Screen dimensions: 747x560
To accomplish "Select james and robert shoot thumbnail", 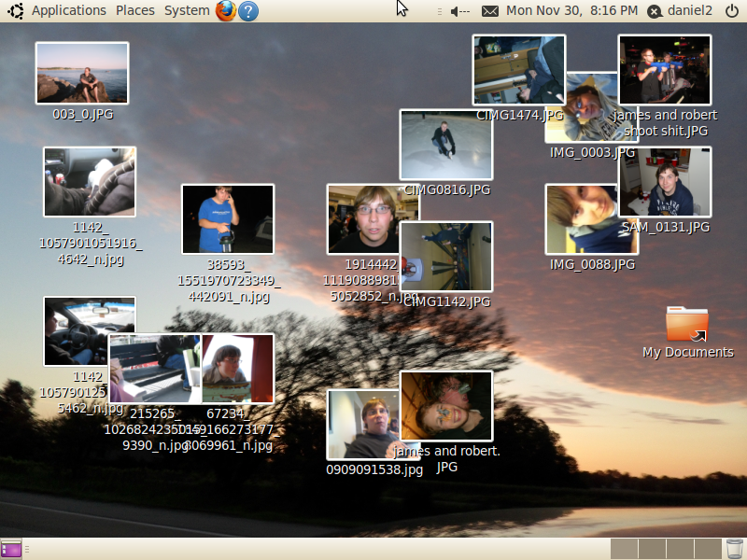I will pos(665,69).
